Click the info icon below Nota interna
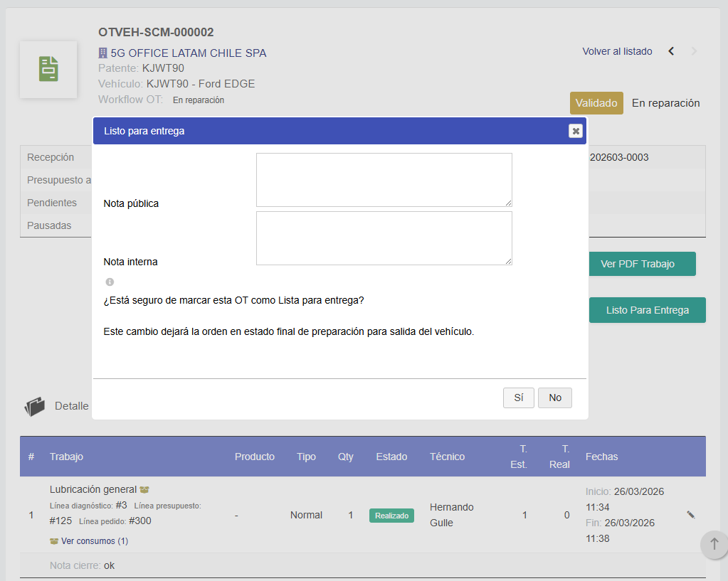 110,282
